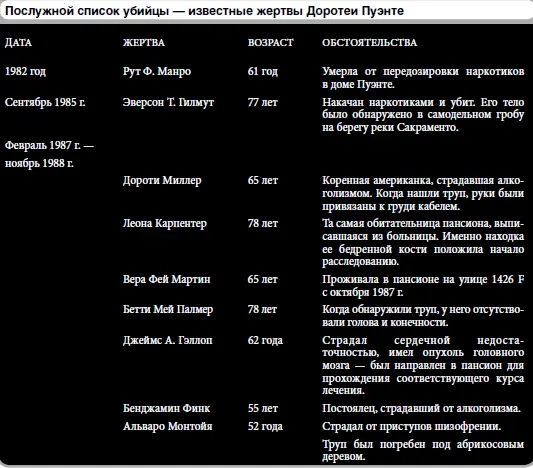Screen dimensions: 533x468
Task: Click text 'Та самая обитательница пансиона'
Action: pos(407,223)
